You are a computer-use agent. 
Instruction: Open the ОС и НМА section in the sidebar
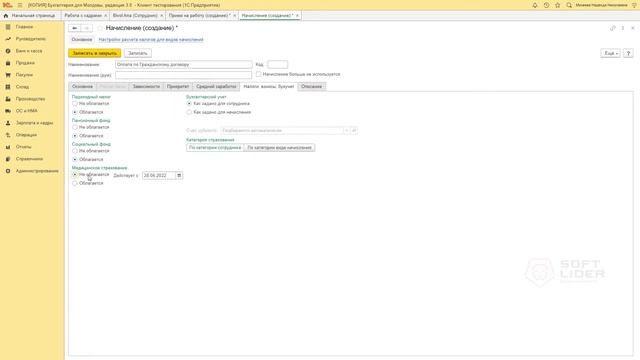[x=27, y=111]
